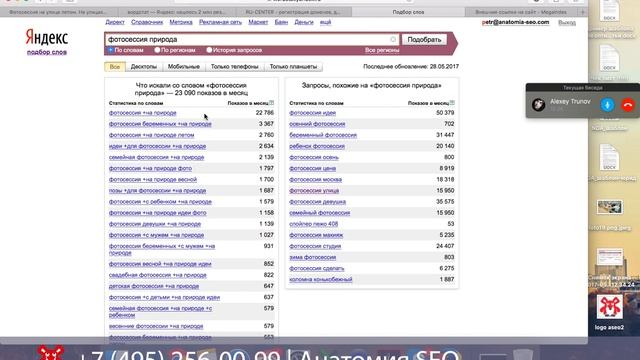This screenshot has width=640, height=360.
Task: Open query 'фотосессия беременных +на природе' with 3 367 impressions
Action: [160, 124]
